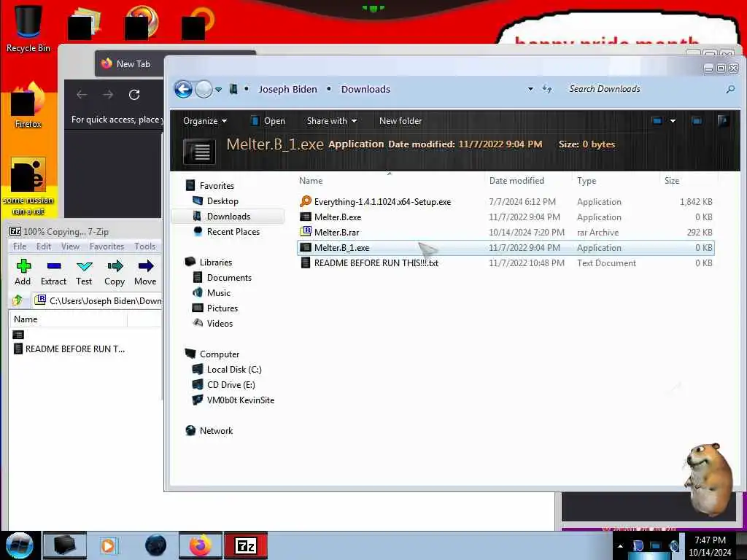Sort files by Date modified column

(x=528, y=181)
